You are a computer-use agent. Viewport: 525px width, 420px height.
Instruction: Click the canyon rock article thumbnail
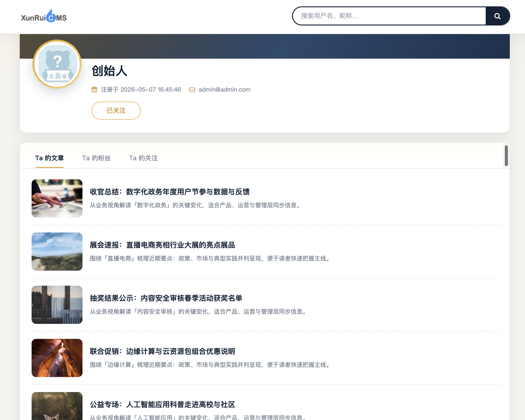(57, 358)
